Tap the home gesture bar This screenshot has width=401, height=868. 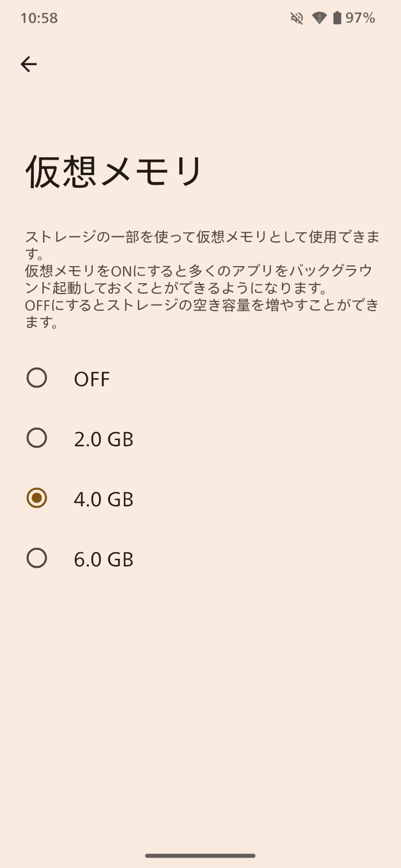click(x=200, y=855)
